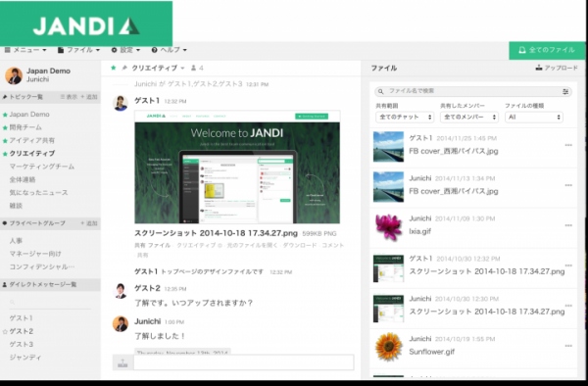Click Junichi's avatar beside 了解しました message
The image size is (588, 386).
pos(121,324)
